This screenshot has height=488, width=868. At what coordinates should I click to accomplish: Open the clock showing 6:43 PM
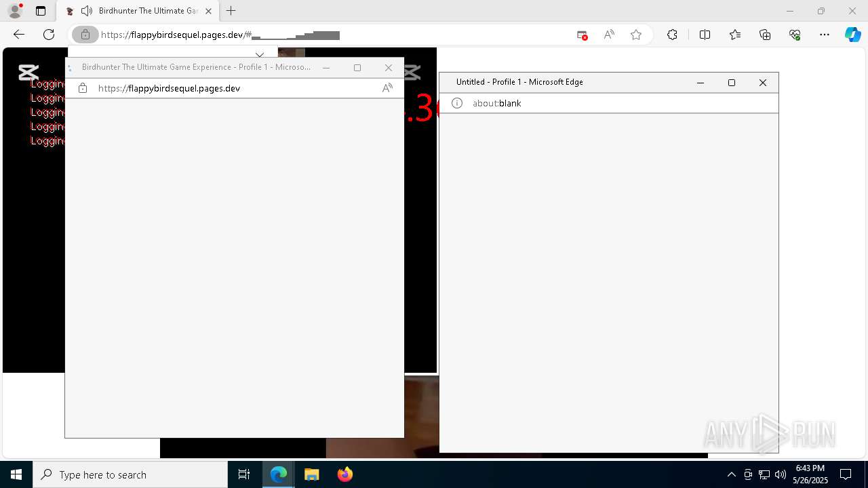click(x=810, y=474)
